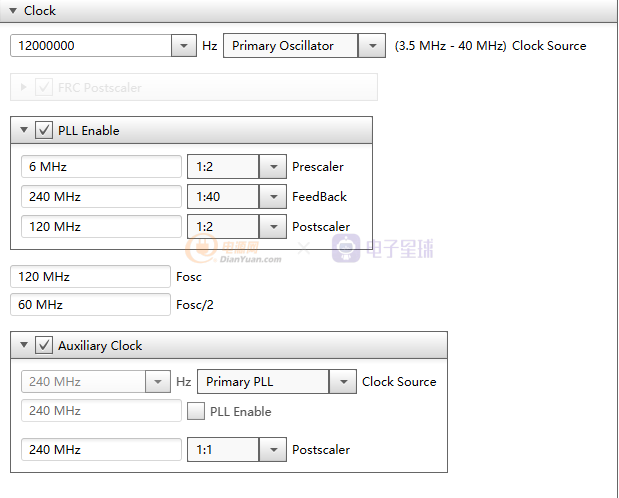Click the 240 MHz FeedBack output field
619x498 pixels.
point(100,197)
